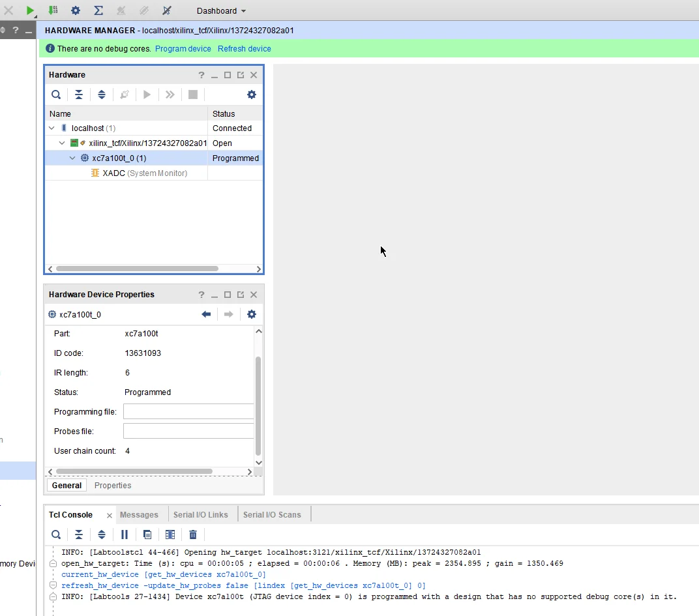Click Search icon in Hardware panel toolbar
Image resolution: width=699 pixels, height=616 pixels.
[x=55, y=95]
